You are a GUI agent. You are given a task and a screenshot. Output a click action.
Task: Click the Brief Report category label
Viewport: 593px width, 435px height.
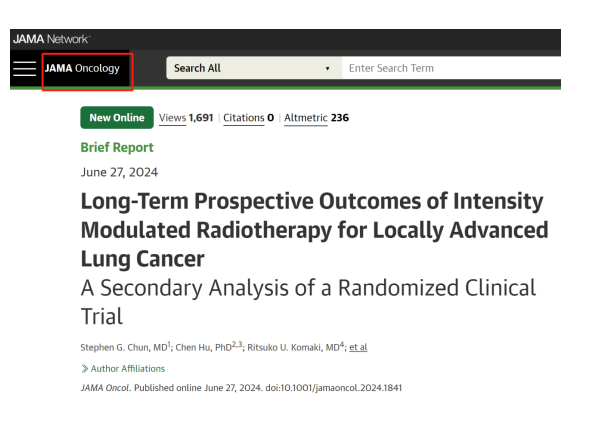point(117,148)
